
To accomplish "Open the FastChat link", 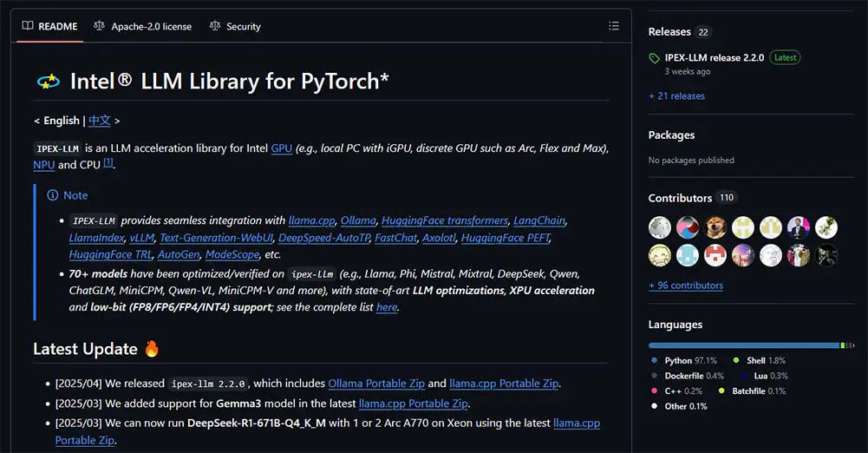I will (x=395, y=238).
